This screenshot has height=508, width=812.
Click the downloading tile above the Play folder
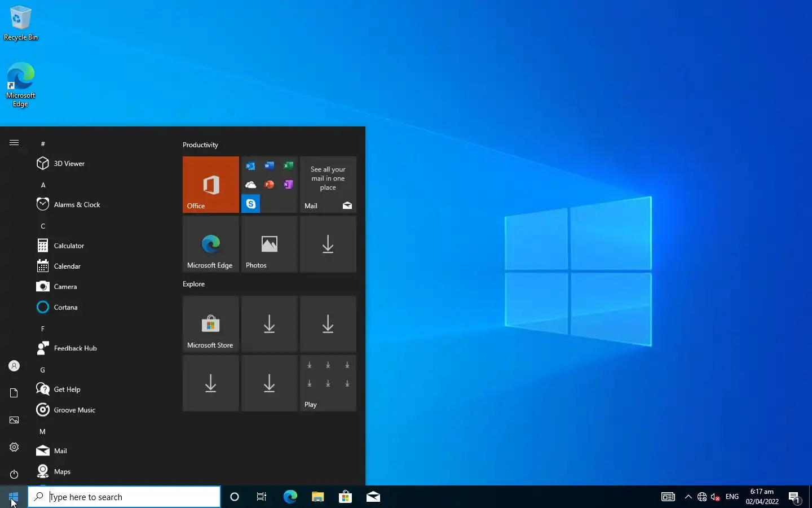pos(328,324)
